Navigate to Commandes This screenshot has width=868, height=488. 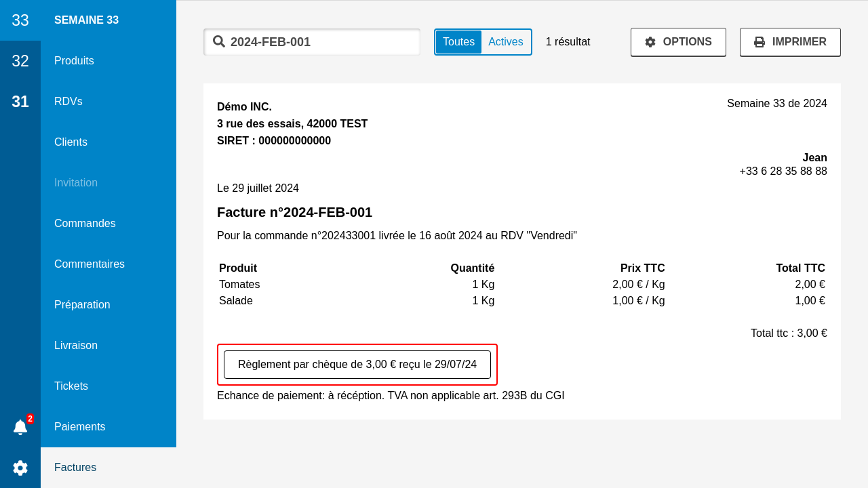click(x=85, y=224)
